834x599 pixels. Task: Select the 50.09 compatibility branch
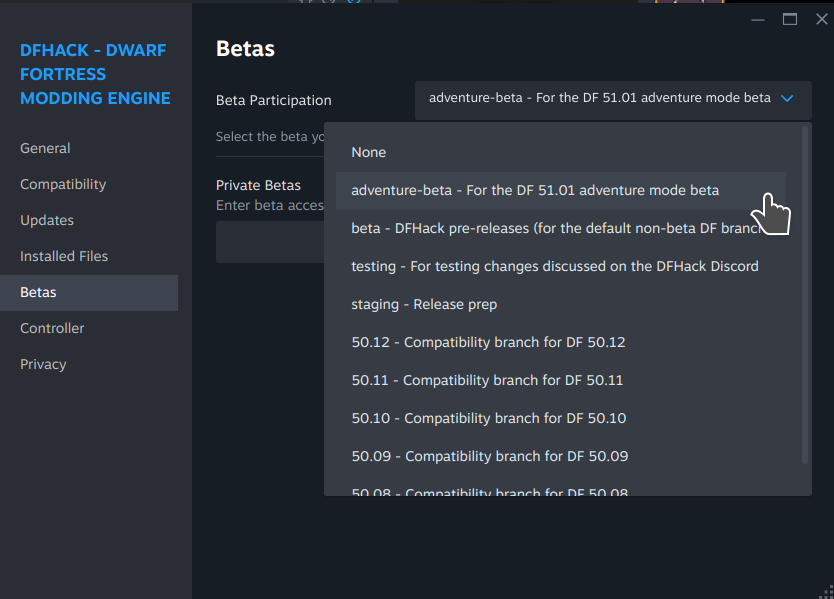[x=490, y=456]
